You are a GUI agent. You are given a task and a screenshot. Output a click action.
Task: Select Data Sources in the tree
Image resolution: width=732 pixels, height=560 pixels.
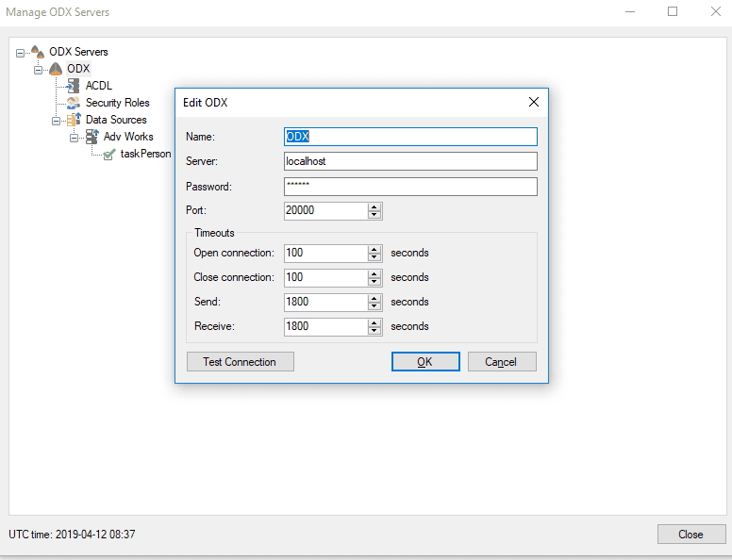(x=116, y=120)
